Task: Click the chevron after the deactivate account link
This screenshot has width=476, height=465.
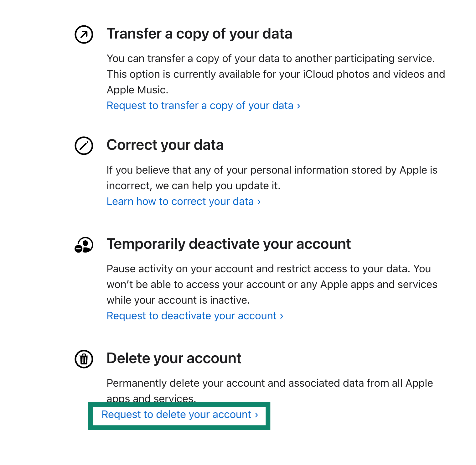Action: click(282, 316)
